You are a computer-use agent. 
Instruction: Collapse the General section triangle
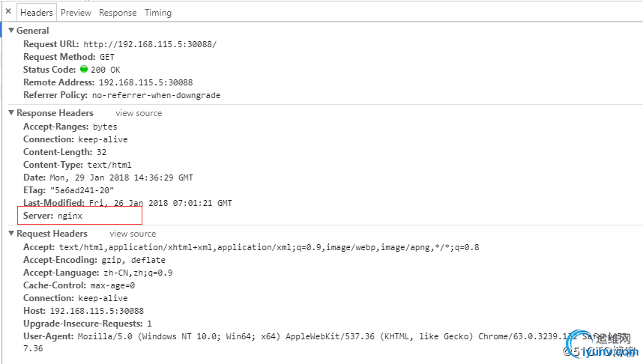pos(11,30)
